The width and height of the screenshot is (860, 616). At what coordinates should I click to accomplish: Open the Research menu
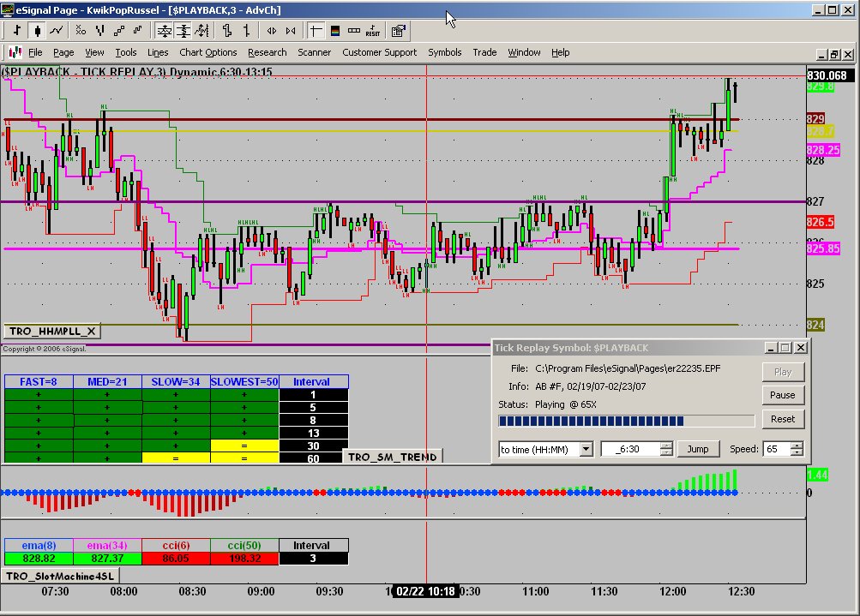[268, 52]
